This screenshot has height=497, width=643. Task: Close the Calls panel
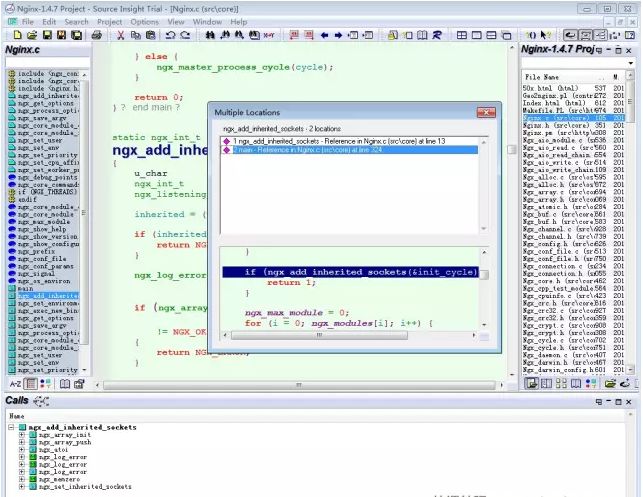coord(629,402)
